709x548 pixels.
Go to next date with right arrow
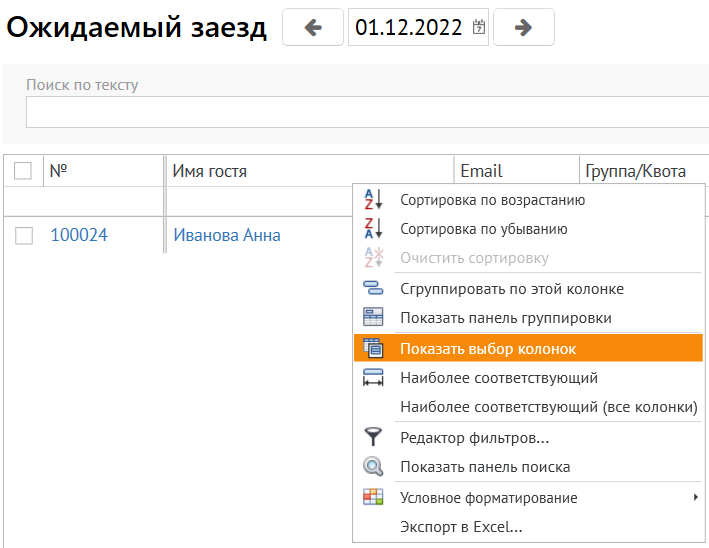click(x=523, y=28)
